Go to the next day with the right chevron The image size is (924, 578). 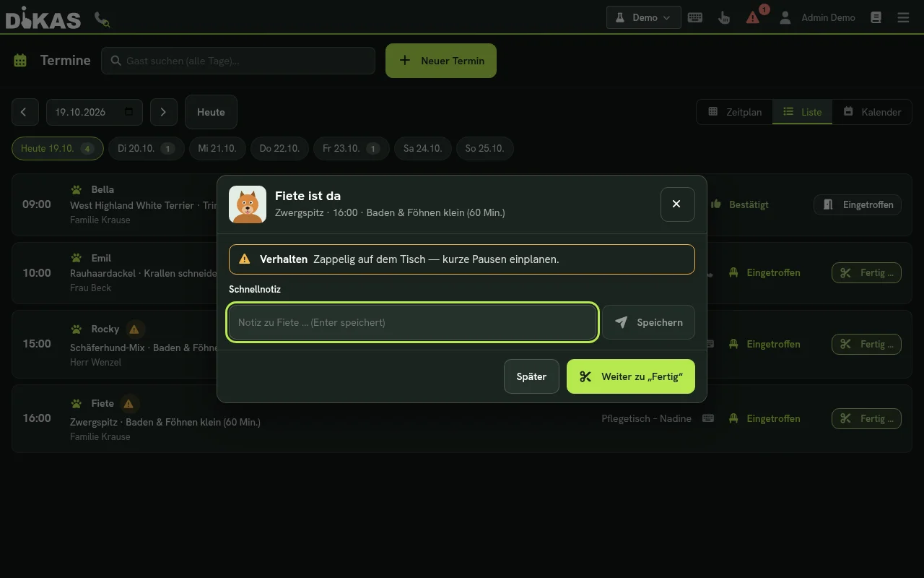click(163, 112)
